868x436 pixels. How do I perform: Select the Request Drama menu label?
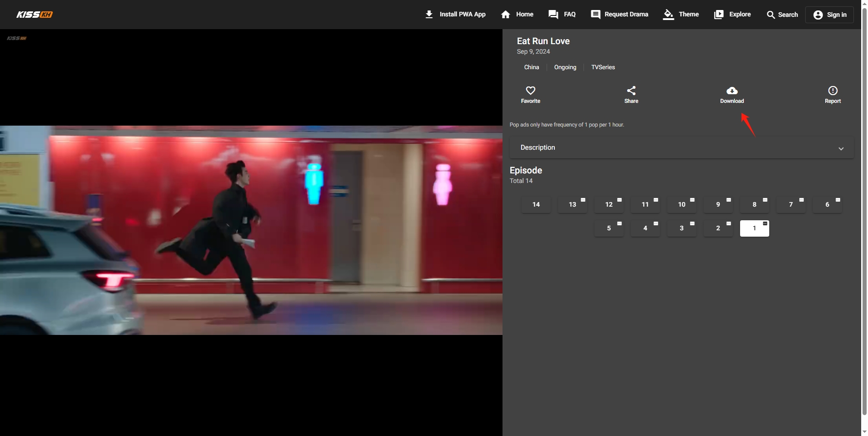626,15
